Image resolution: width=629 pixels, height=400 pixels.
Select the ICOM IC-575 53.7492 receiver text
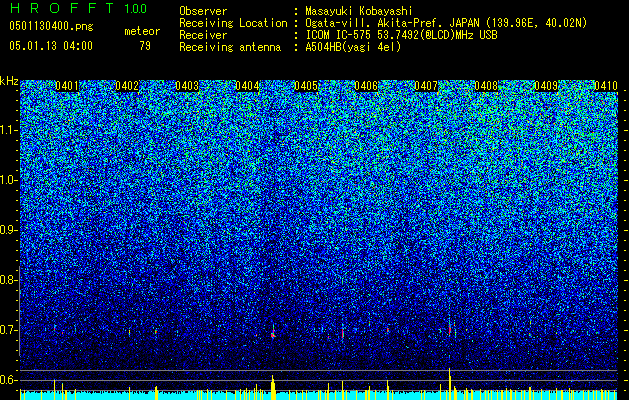click(x=401, y=35)
